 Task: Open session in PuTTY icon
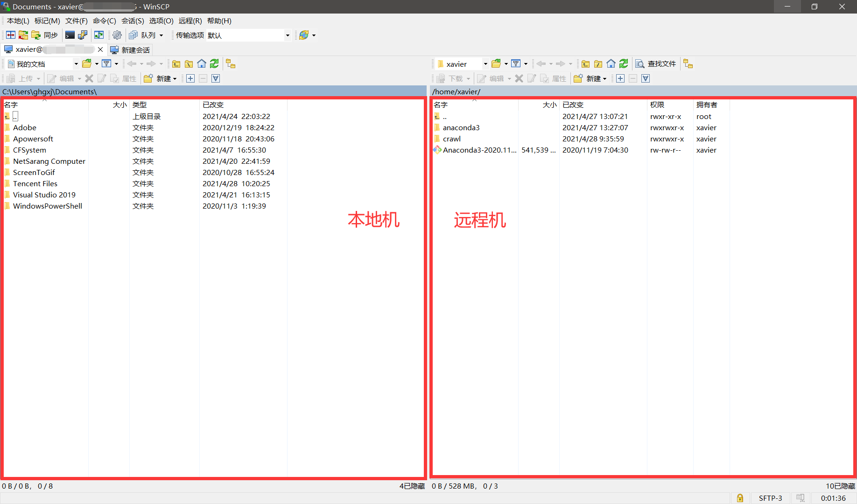pos(83,35)
